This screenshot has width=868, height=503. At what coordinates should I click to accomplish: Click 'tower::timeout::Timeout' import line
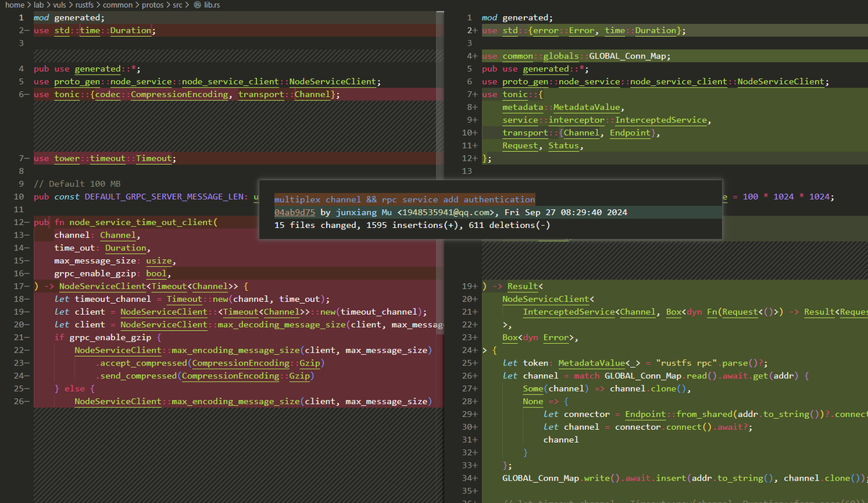(105, 158)
